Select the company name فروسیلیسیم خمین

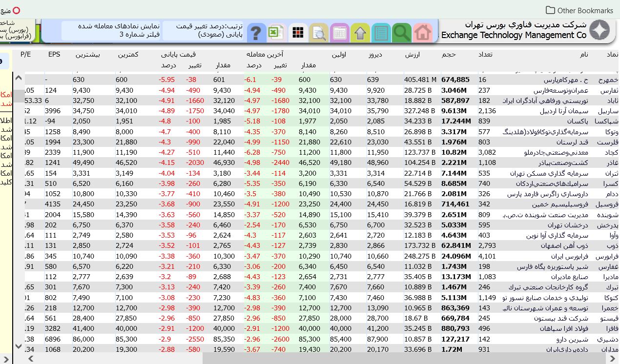560,204
